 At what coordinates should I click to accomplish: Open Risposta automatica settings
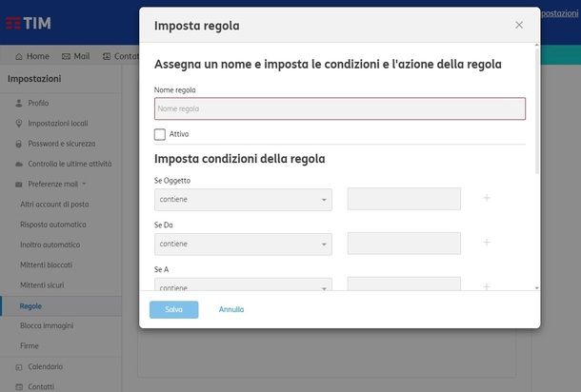click(x=53, y=225)
